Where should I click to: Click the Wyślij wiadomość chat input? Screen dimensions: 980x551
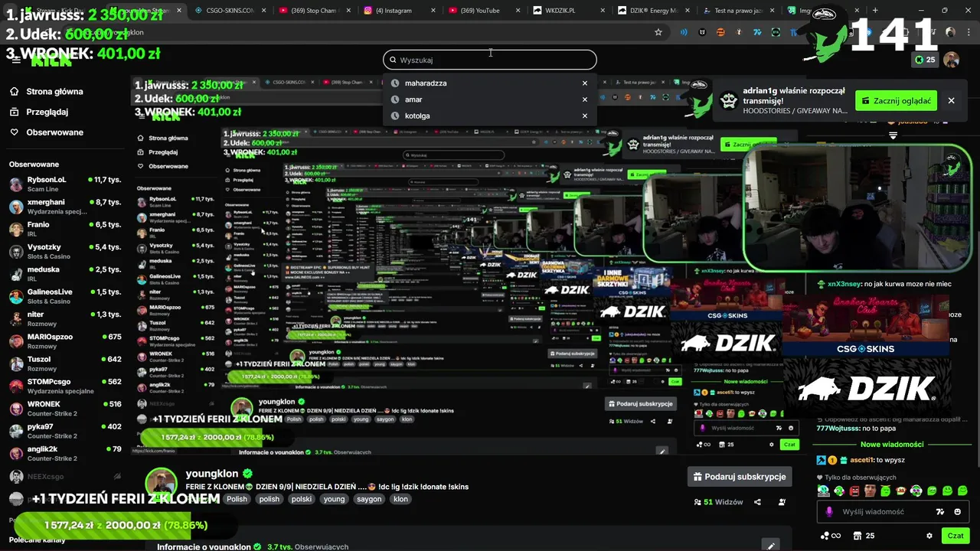893,512
